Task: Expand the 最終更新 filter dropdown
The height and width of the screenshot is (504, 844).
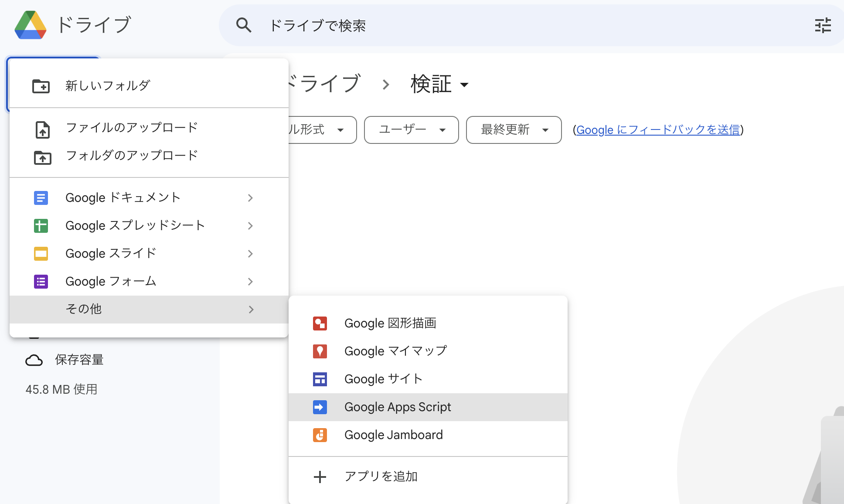Action: (x=514, y=130)
